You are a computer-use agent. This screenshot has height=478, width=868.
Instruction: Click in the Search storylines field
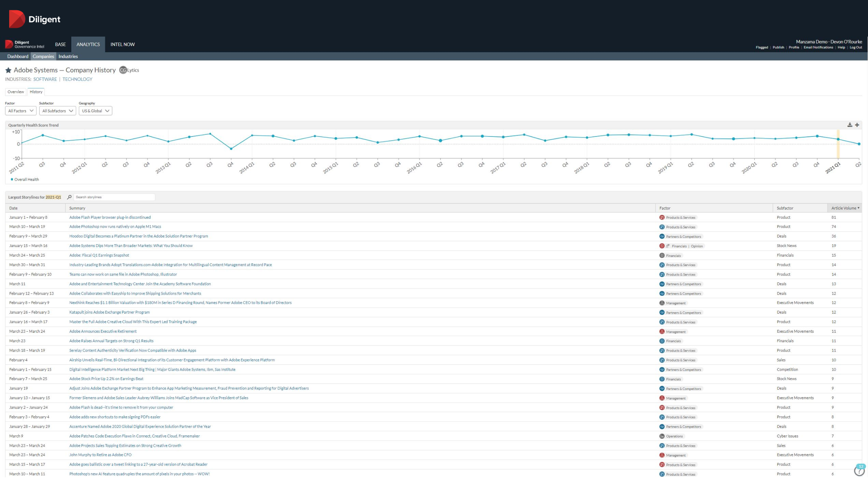coord(114,197)
